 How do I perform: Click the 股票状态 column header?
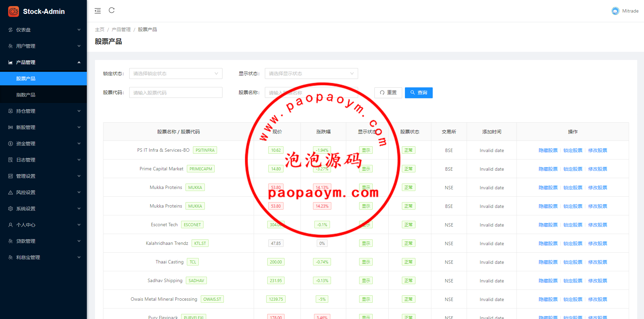coord(410,132)
